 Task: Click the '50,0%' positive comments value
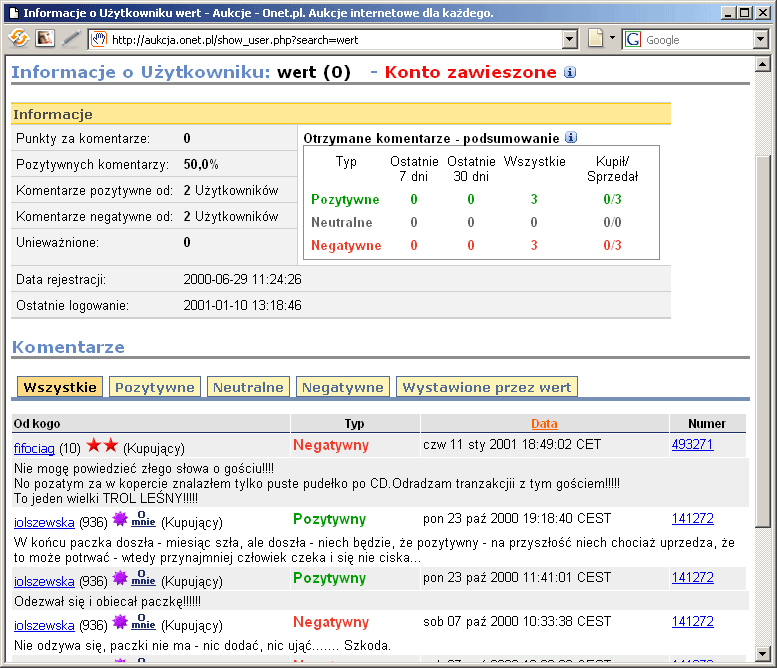pyautogui.click(x=201, y=164)
